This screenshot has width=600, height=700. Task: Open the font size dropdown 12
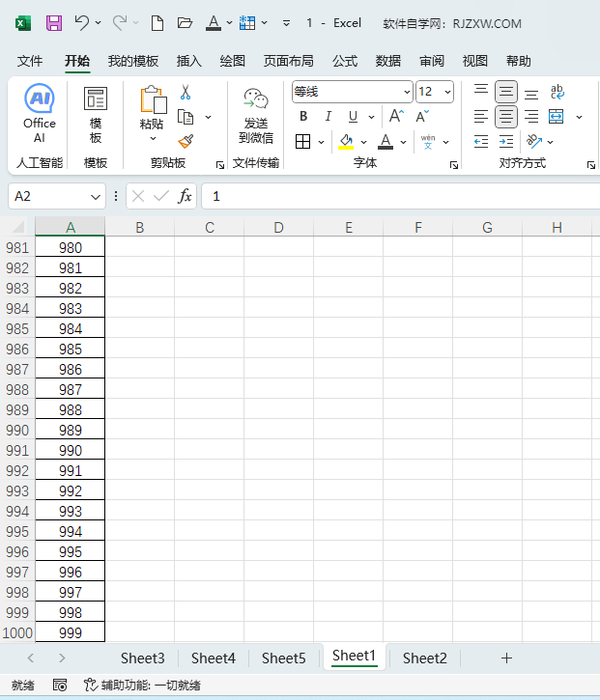coord(447,92)
